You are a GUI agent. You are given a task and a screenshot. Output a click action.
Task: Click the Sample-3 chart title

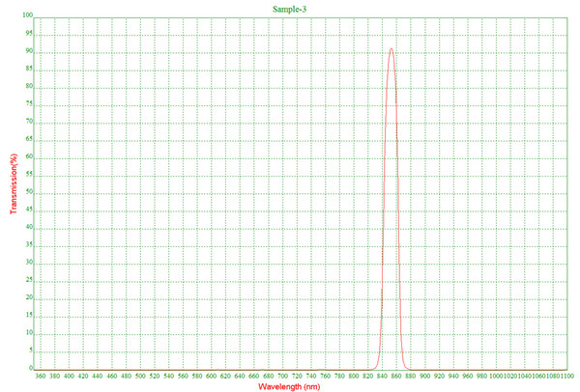[x=289, y=9]
